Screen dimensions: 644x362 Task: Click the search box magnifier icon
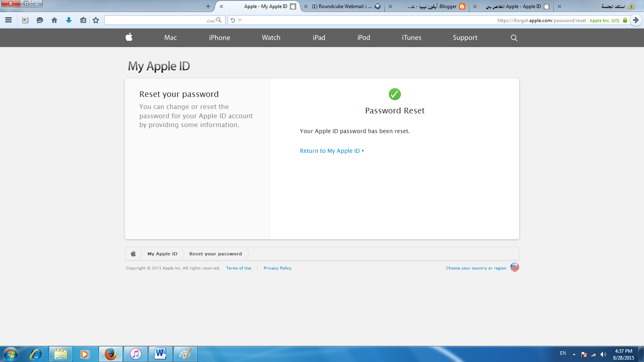[x=219, y=20]
